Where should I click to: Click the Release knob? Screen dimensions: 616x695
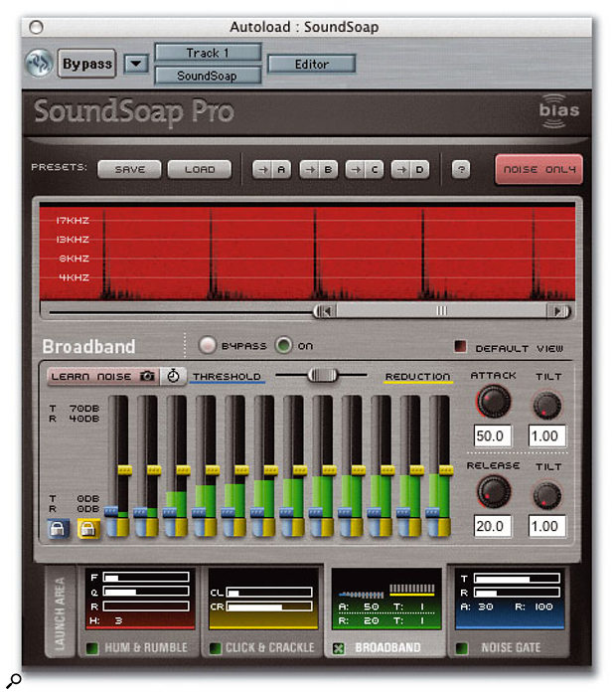pos(493,491)
